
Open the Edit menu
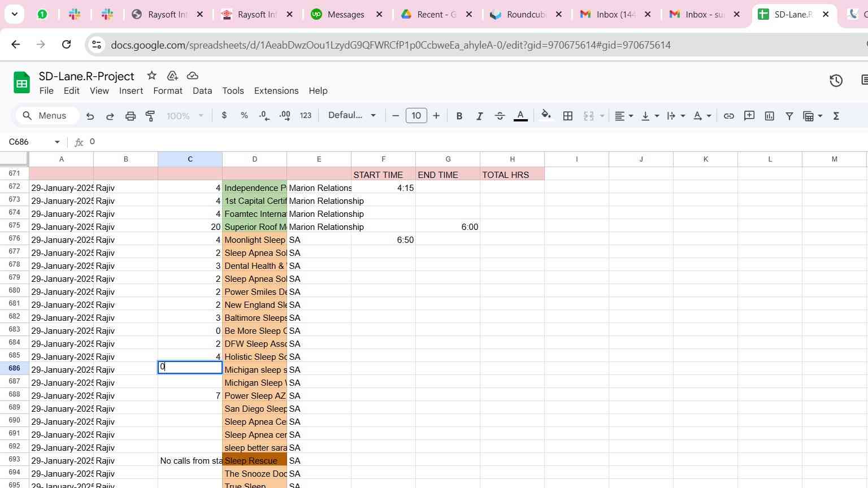(71, 90)
